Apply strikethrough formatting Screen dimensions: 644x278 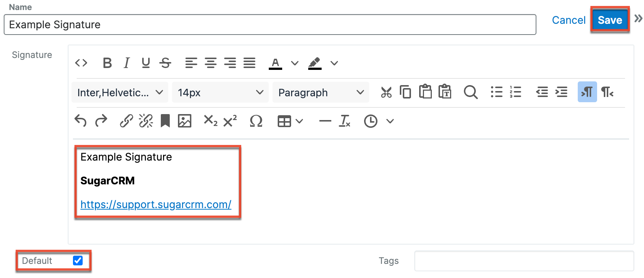[165, 63]
